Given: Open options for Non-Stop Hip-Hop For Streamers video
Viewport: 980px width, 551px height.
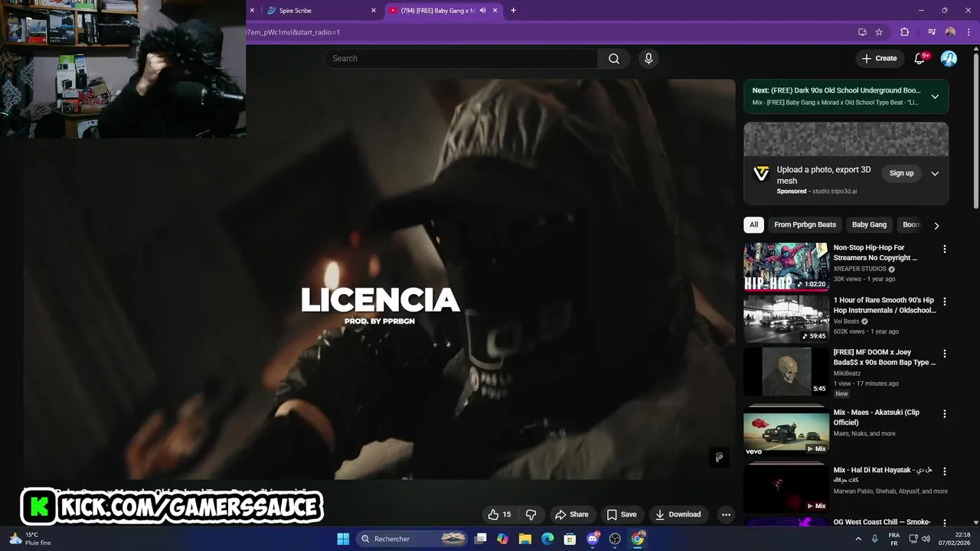Looking at the screenshot, I should coord(944,249).
